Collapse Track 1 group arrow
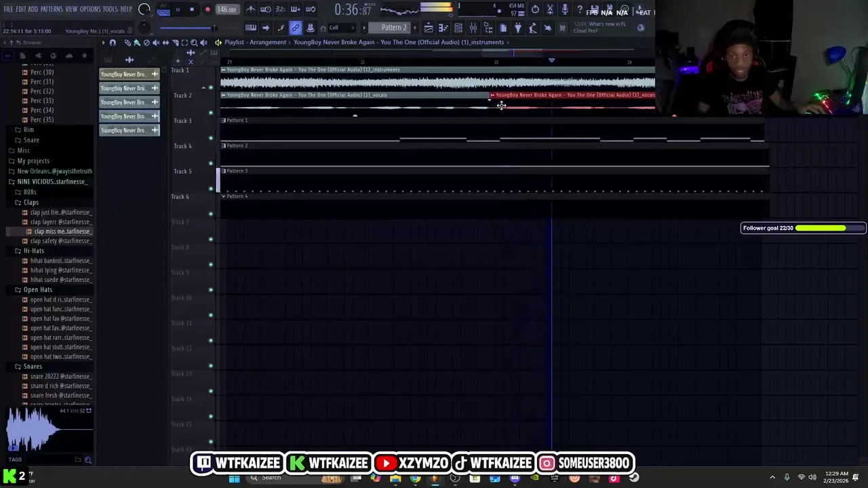The image size is (868, 488). pyautogui.click(x=203, y=87)
